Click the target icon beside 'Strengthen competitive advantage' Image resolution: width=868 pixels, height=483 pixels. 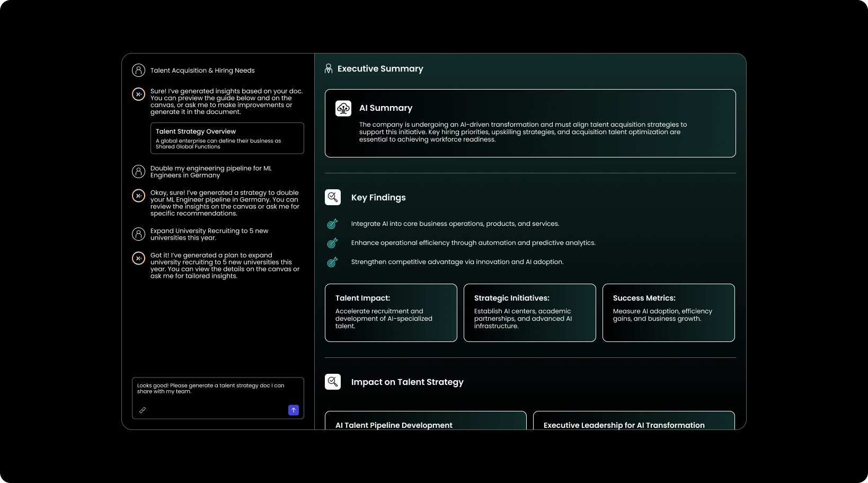332,262
